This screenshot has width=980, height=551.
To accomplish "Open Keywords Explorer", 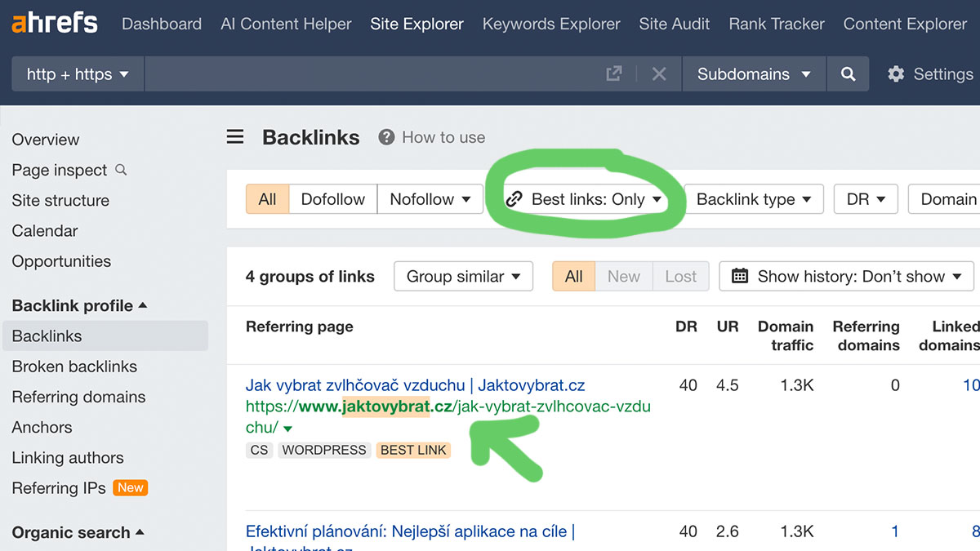I will pyautogui.click(x=551, y=24).
